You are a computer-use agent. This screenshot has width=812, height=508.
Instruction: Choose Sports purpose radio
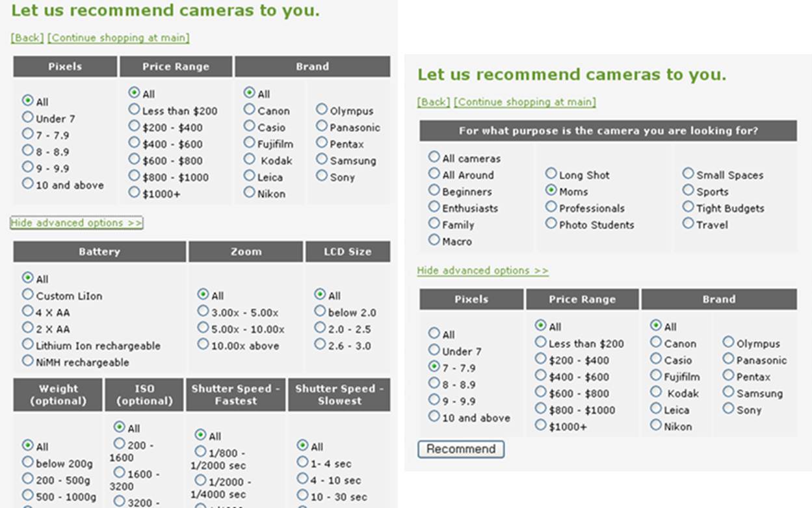click(688, 190)
